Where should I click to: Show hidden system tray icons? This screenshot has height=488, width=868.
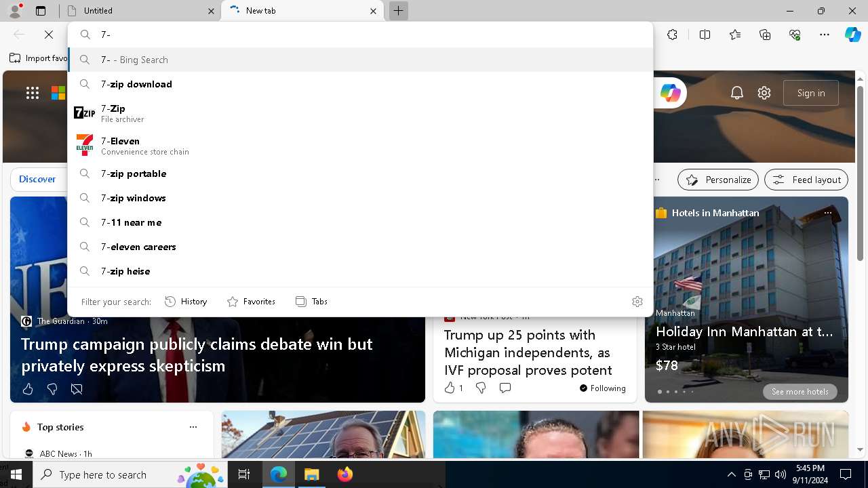[x=731, y=474]
